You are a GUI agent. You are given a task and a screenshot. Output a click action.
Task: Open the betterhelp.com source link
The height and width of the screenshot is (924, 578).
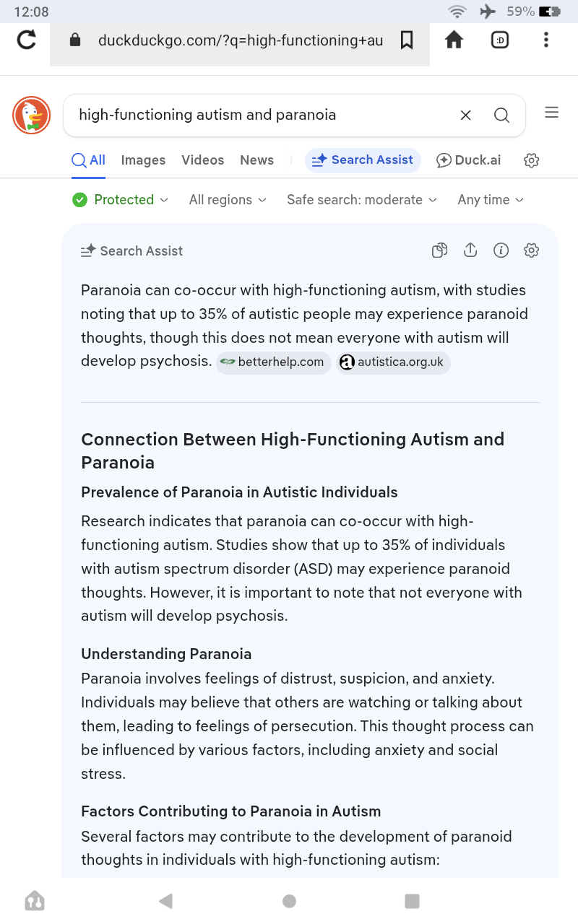point(274,362)
